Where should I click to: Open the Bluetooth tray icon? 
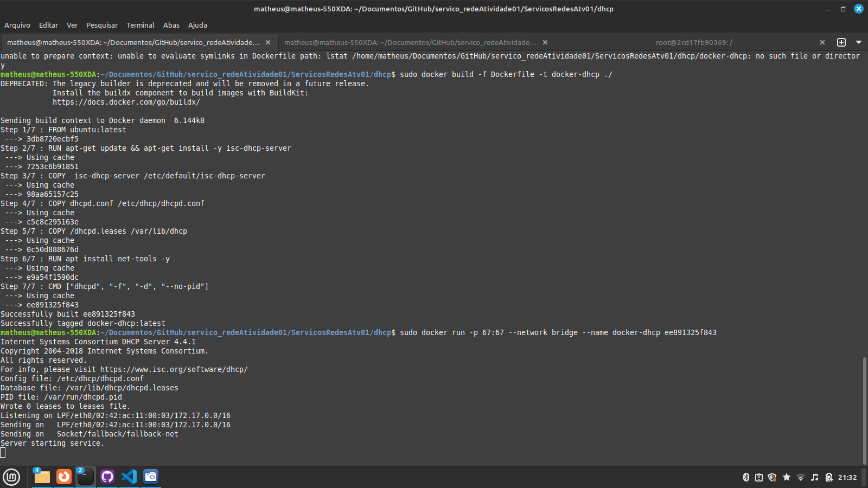[x=746, y=477]
